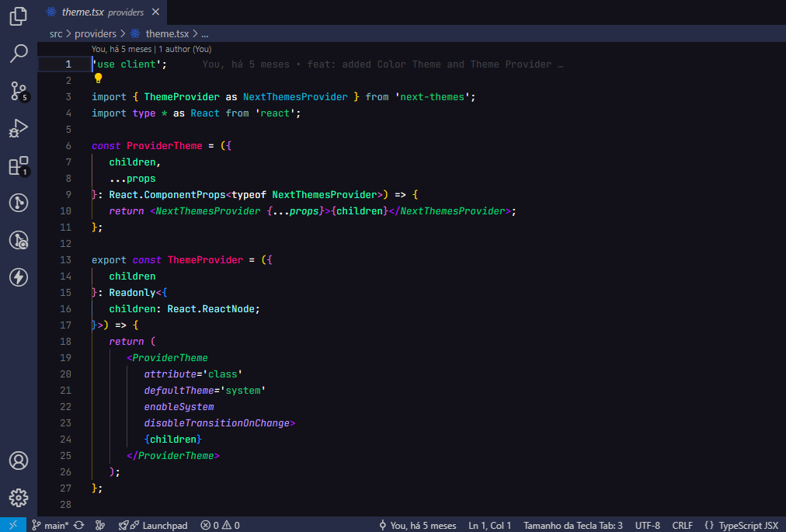Select the theme.tsx providers tab

click(103, 12)
